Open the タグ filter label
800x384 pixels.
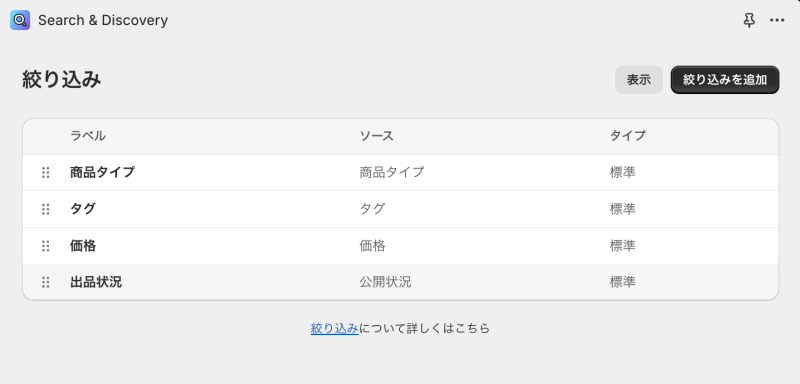click(83, 209)
